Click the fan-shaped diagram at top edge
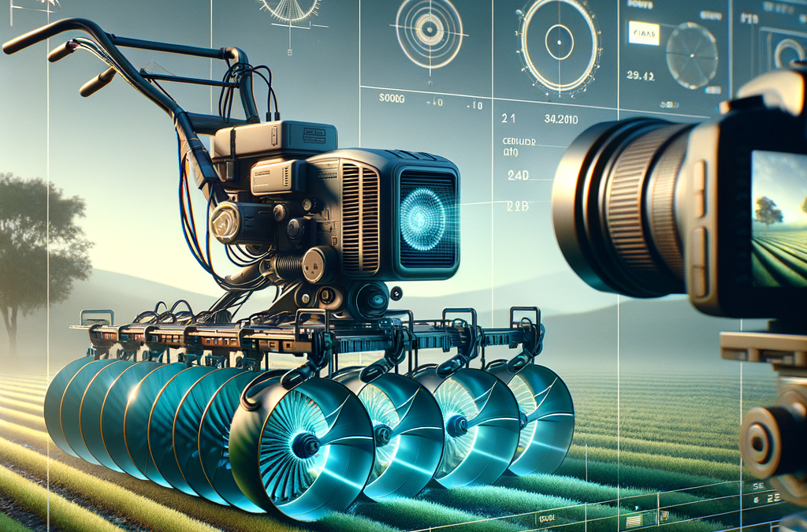807x532 pixels. [x=290, y=11]
